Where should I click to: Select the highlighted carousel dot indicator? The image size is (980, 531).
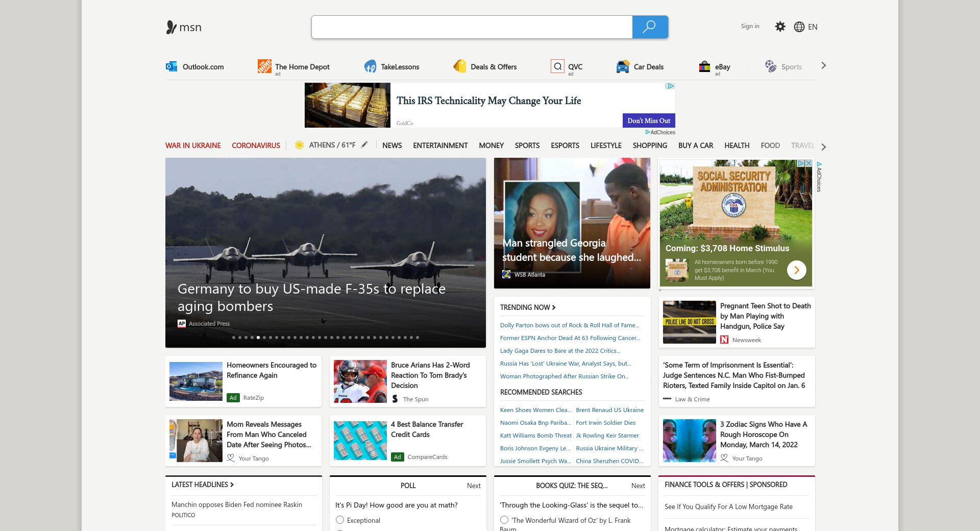click(x=258, y=337)
